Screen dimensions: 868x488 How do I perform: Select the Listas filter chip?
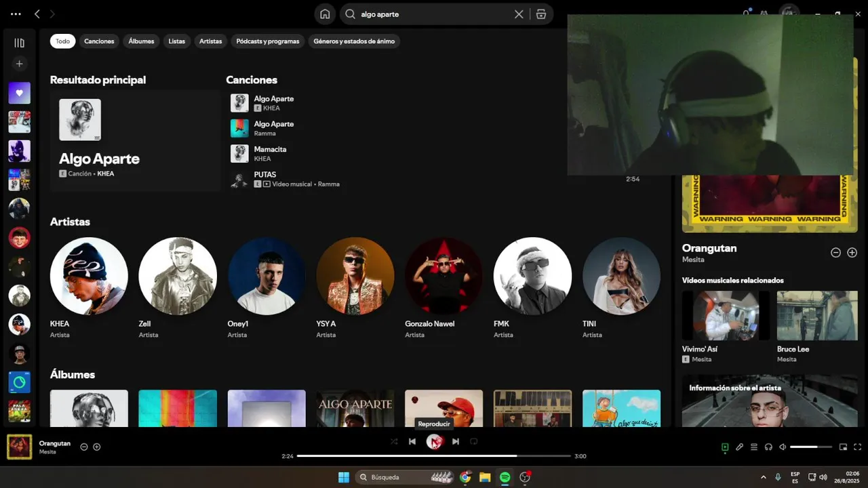[177, 41]
